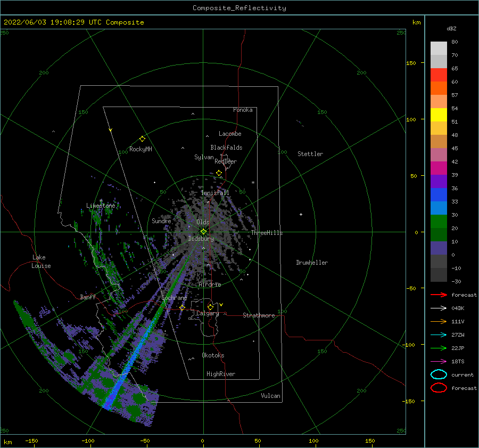The height and width of the screenshot is (448, 479).
Task: Click the Blackfalds city label
Action: coord(226,148)
